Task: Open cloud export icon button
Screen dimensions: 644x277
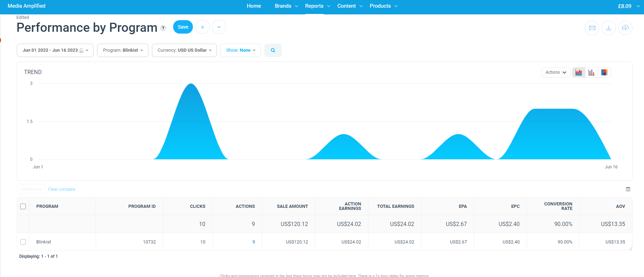Action: pyautogui.click(x=625, y=28)
